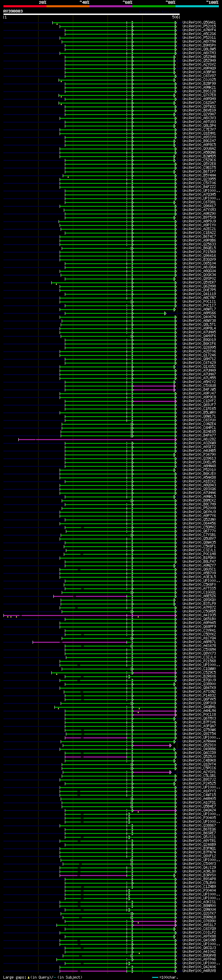Select hit label UniRef100_B2BF99

point(199,84)
